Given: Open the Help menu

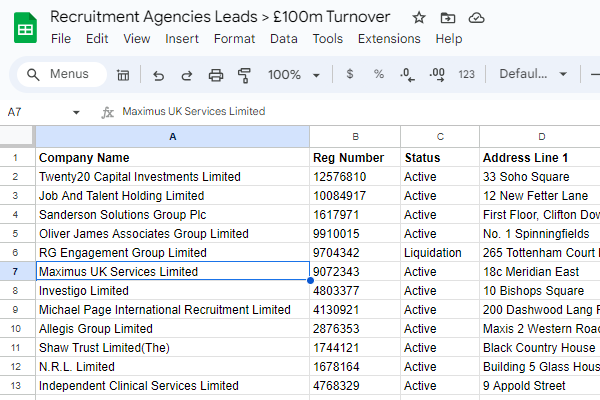Looking at the screenshot, I should (449, 39).
